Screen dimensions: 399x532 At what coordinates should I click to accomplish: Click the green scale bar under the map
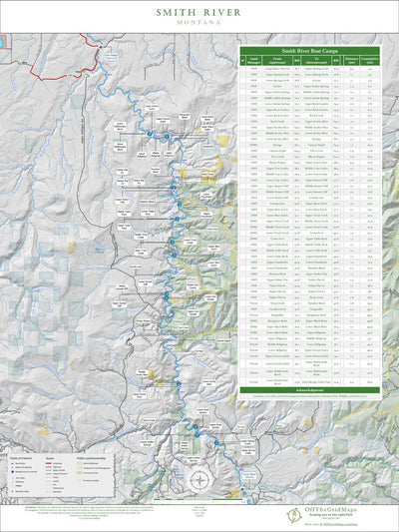click(199, 499)
